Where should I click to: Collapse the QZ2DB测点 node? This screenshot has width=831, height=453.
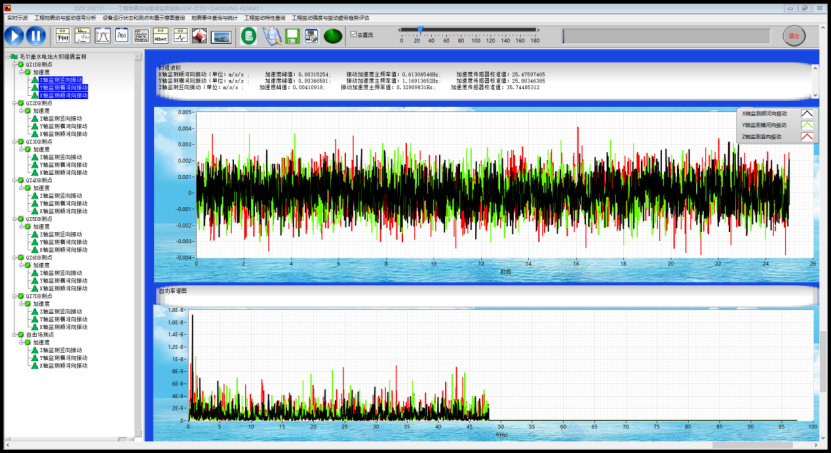pyautogui.click(x=14, y=103)
